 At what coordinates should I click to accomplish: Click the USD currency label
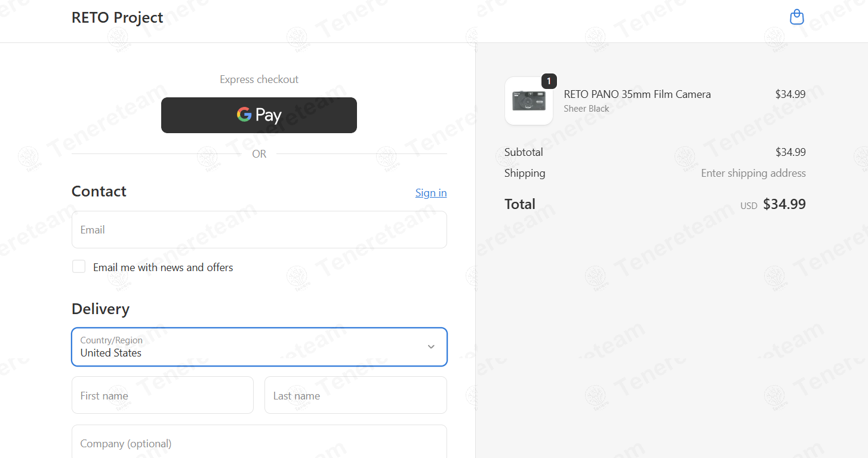click(x=749, y=205)
